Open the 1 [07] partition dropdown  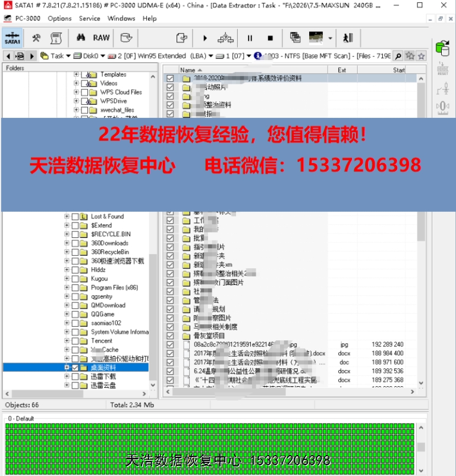249,56
